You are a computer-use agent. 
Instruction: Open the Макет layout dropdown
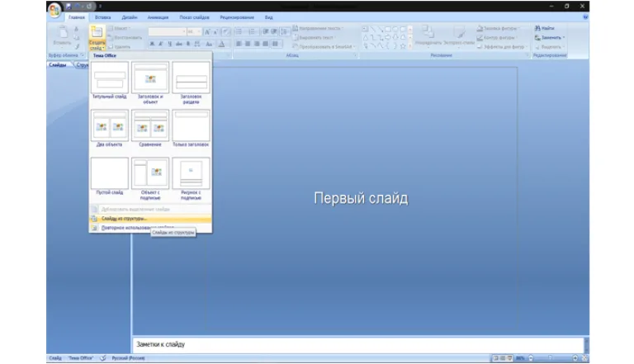tap(119, 28)
